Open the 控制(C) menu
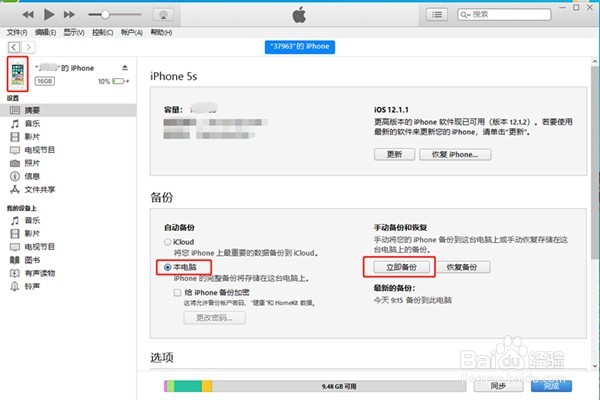 pyautogui.click(x=103, y=33)
